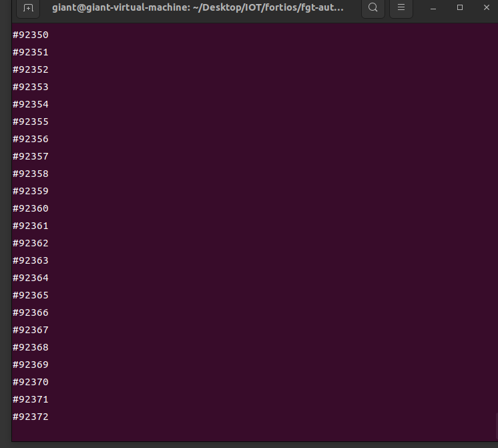Click output line #92357
This screenshot has width=498, height=448.
[x=31, y=157]
